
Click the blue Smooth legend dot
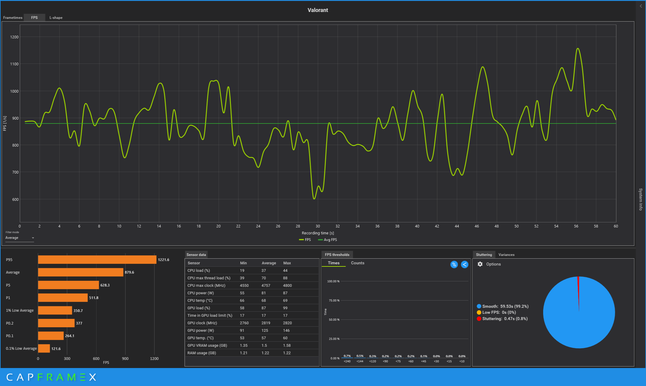(x=479, y=306)
